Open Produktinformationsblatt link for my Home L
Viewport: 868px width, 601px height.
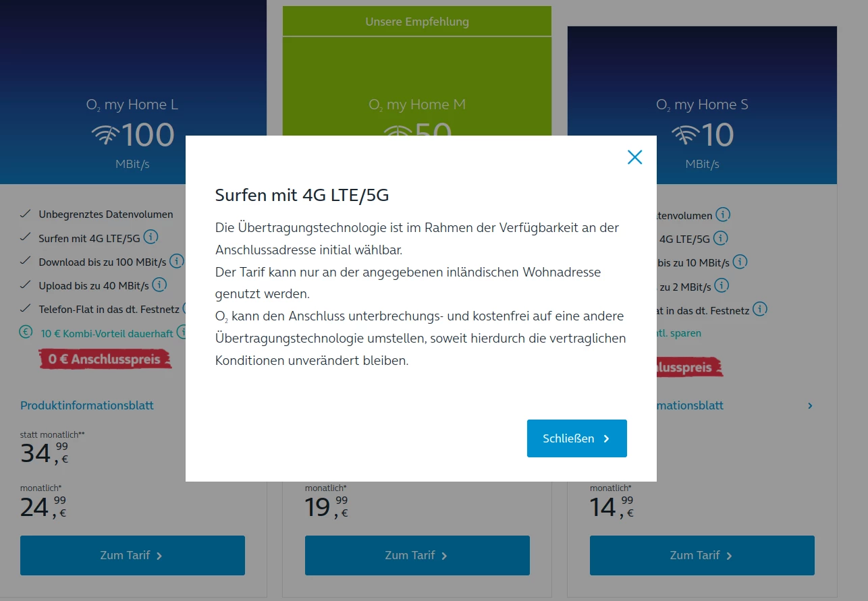click(87, 405)
